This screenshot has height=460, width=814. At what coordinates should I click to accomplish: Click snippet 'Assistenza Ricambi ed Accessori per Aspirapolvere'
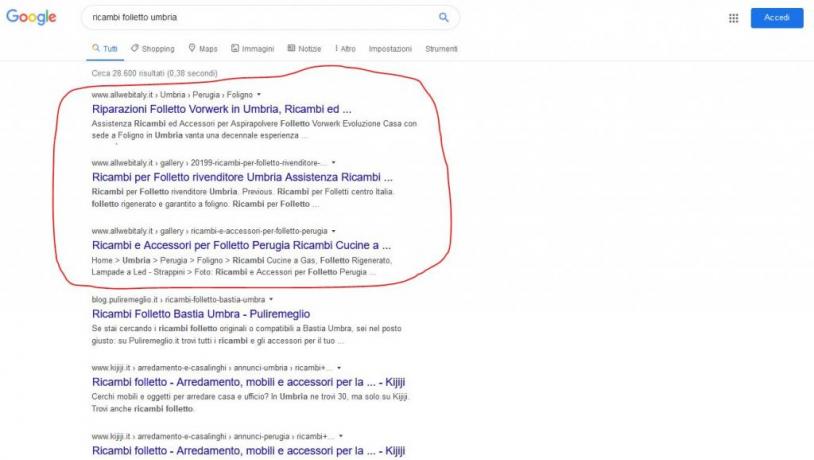254,129
